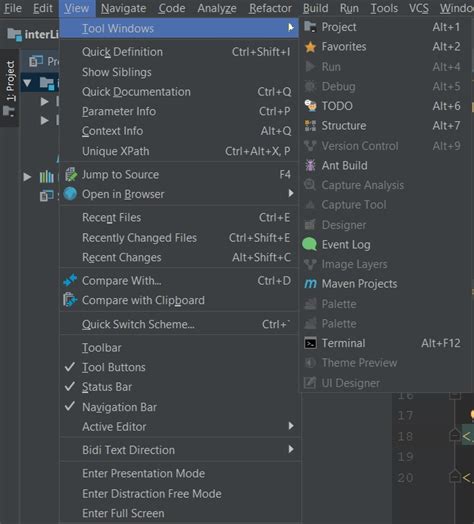The width and height of the screenshot is (474, 524).
Task: Click the Compare with Clipboard icon
Action: (x=70, y=300)
